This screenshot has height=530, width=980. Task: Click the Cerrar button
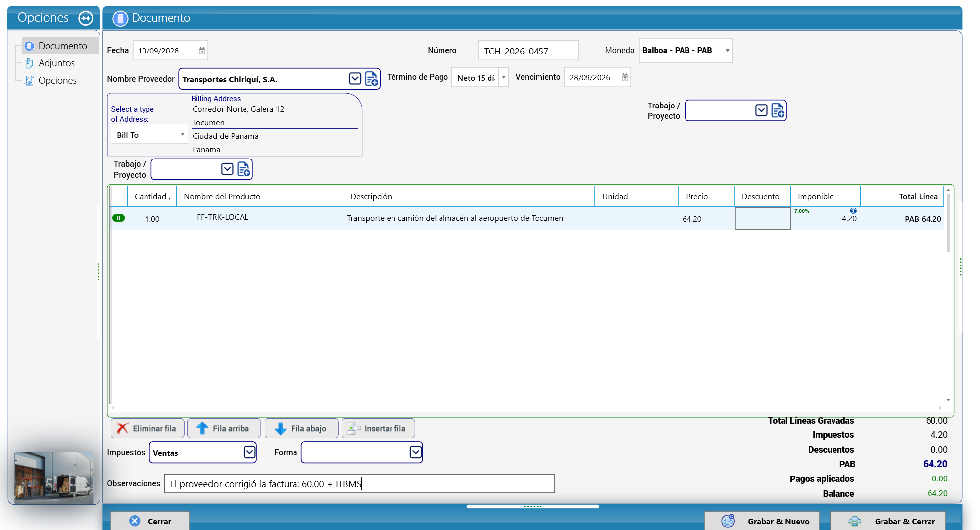(150, 521)
